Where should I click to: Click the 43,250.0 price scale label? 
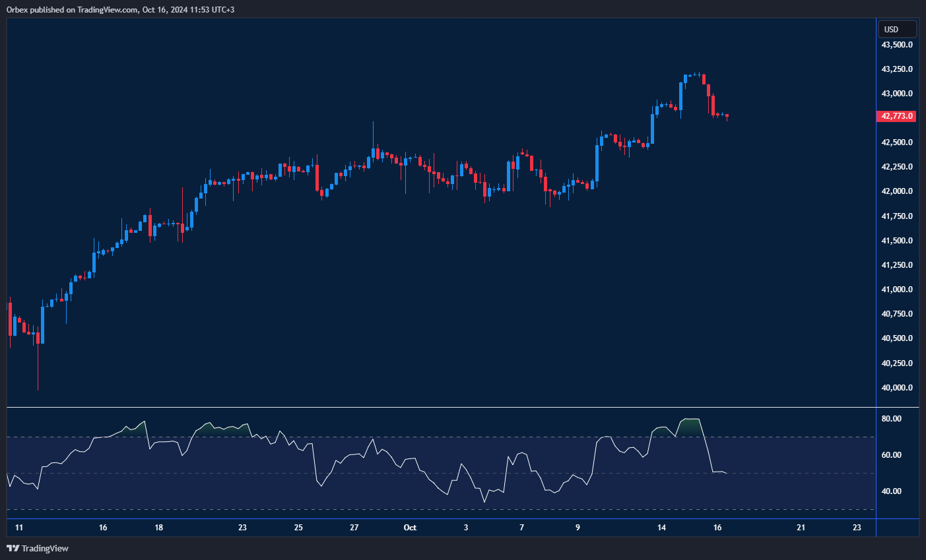point(897,69)
